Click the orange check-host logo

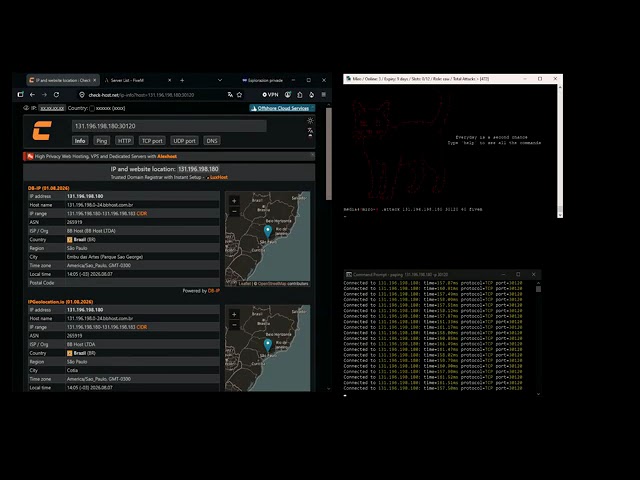[x=42, y=131]
